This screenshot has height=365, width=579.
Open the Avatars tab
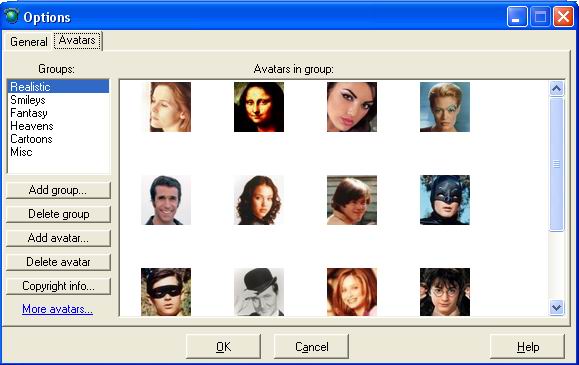(x=77, y=40)
